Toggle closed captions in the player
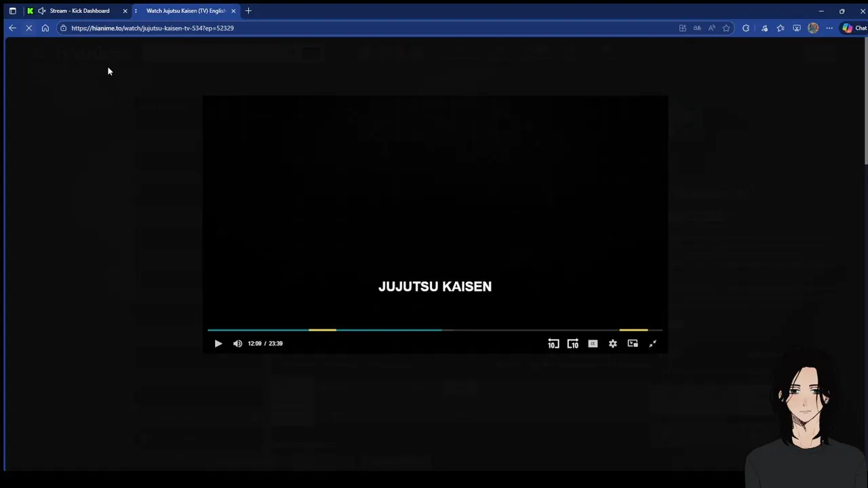The width and height of the screenshot is (868, 488). click(x=593, y=344)
